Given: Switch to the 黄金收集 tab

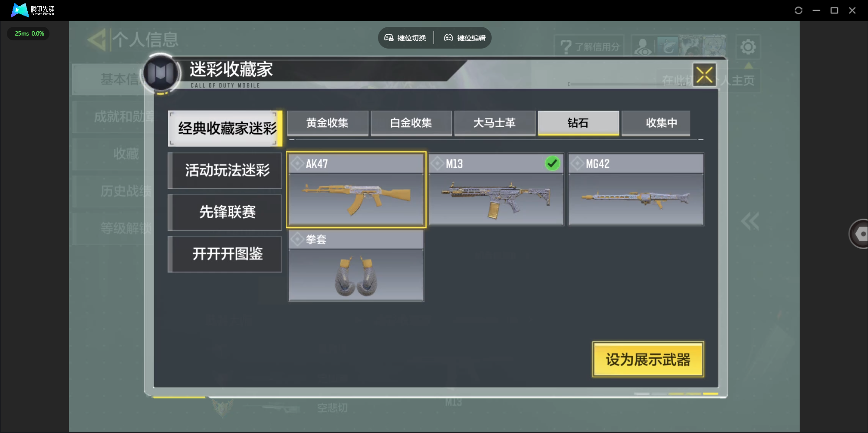Looking at the screenshot, I should [327, 123].
